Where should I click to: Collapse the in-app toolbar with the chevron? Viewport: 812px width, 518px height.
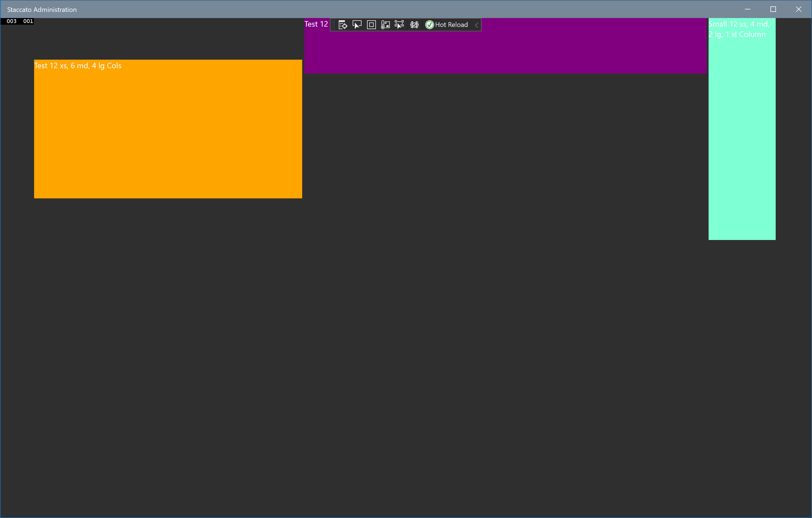(x=477, y=25)
